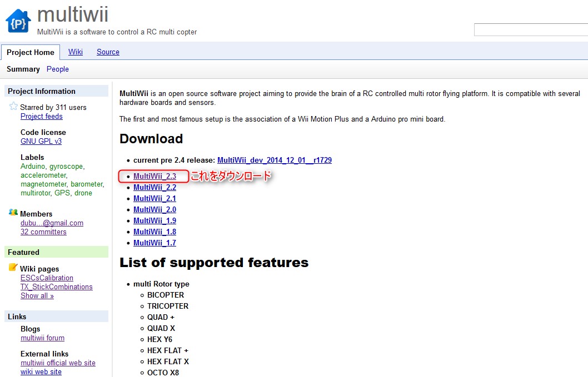
Task: Expand wiki pages with Show all »
Action: click(x=37, y=295)
